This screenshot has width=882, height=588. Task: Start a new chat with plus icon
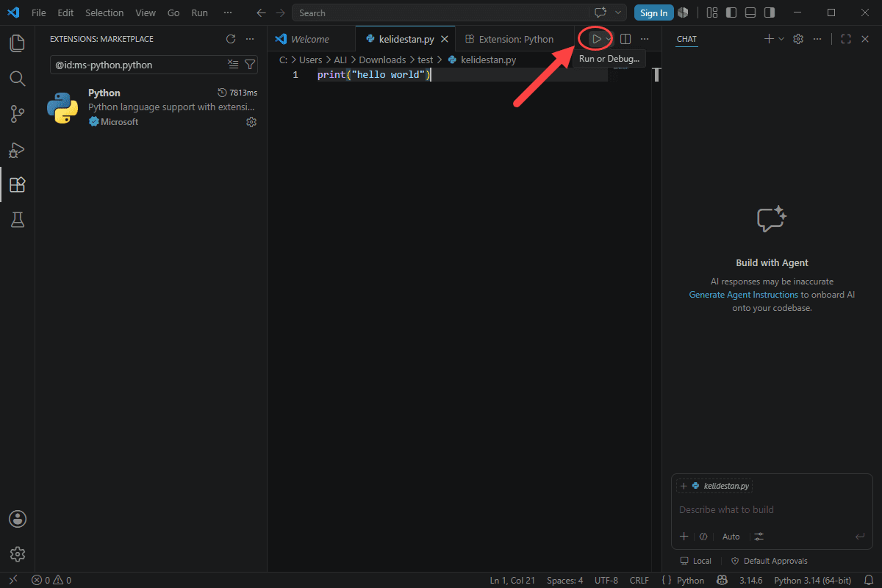point(769,39)
